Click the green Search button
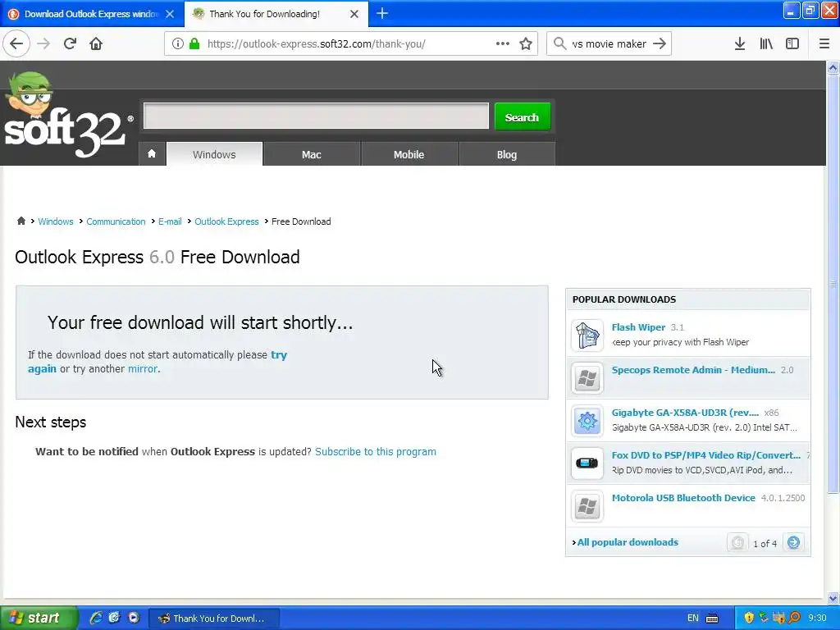 point(523,116)
